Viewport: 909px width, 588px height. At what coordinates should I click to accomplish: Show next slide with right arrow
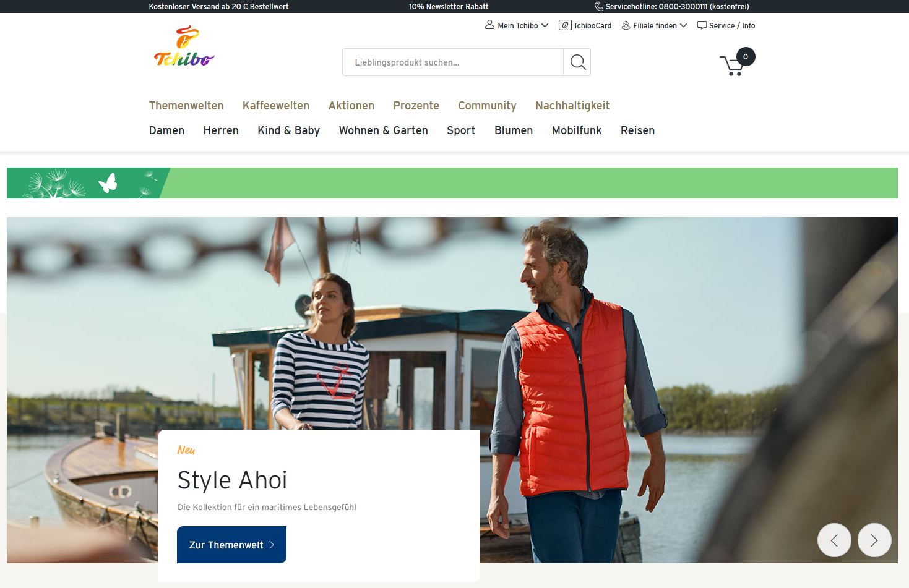(874, 540)
